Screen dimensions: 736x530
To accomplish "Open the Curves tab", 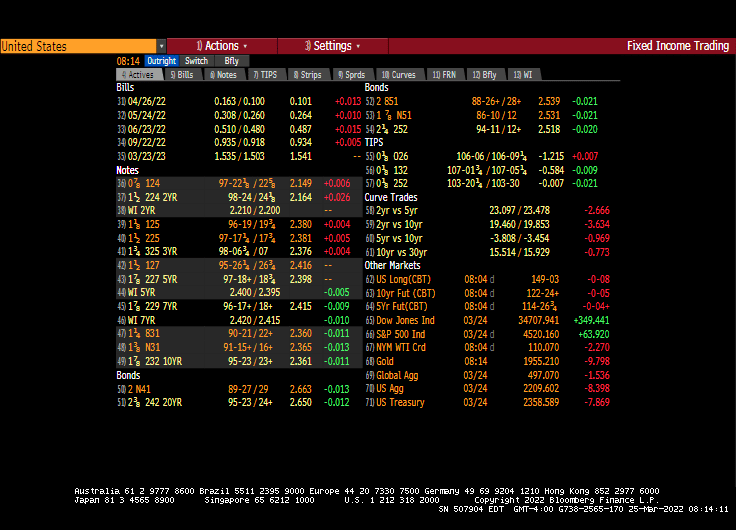I will click(x=400, y=75).
